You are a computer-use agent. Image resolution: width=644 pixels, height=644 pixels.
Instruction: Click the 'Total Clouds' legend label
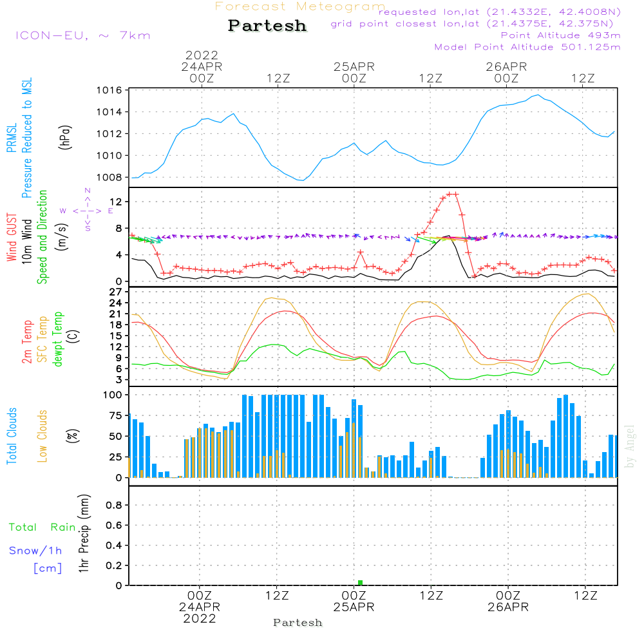[x=12, y=436]
